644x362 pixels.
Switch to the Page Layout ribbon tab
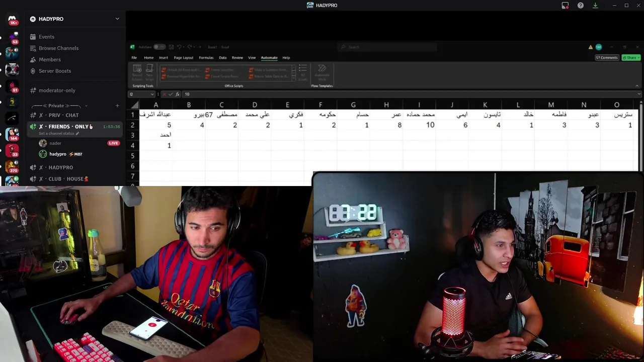[184, 58]
